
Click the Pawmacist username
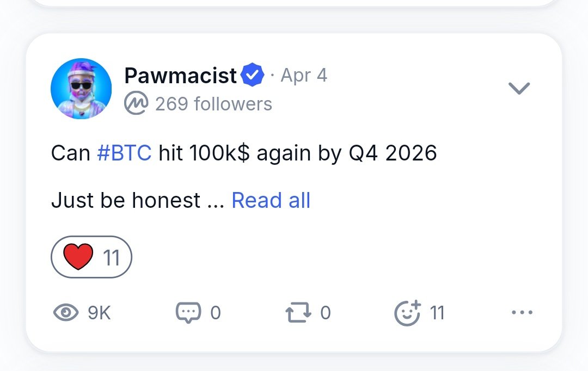point(180,76)
